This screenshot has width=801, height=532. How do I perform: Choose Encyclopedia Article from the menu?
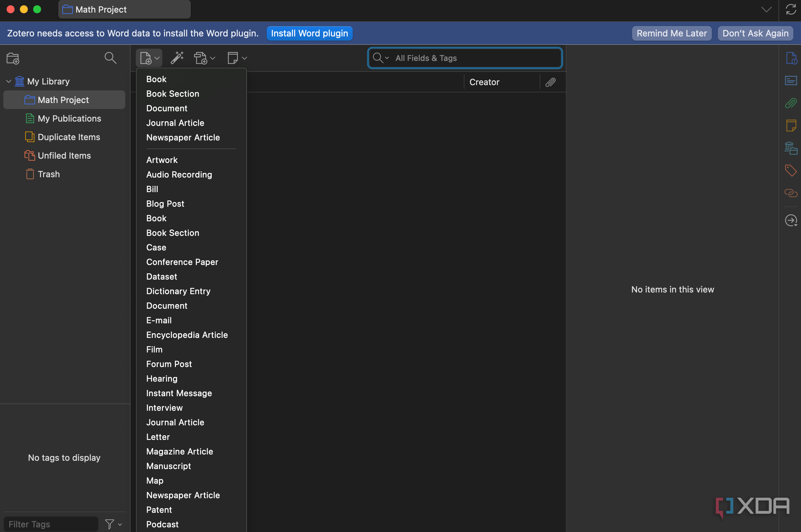tap(191, 335)
